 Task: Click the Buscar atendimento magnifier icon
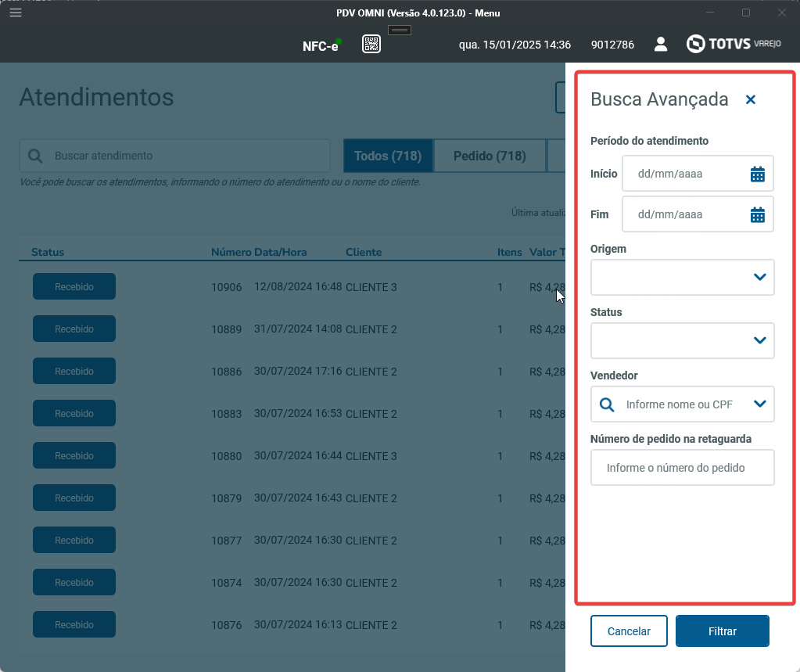[x=35, y=156]
